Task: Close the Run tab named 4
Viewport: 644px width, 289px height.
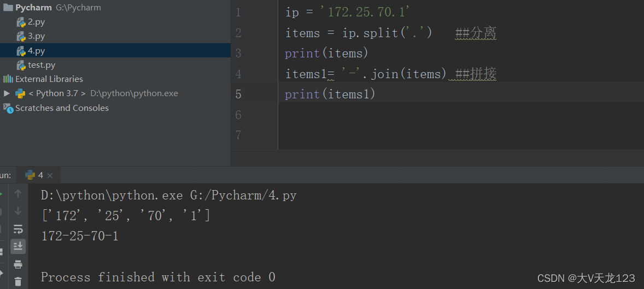Action: (x=50, y=176)
